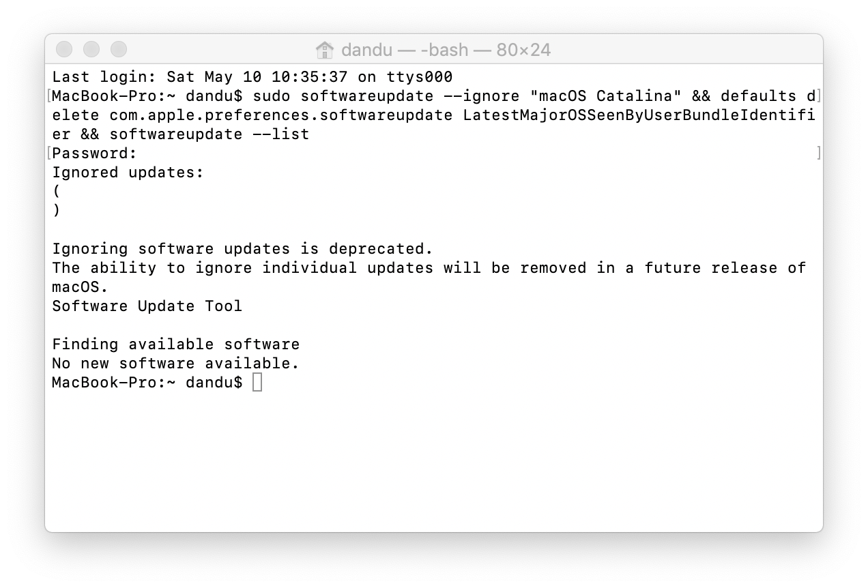868x588 pixels.
Task: Click the Finding available software line
Action: click(176, 344)
